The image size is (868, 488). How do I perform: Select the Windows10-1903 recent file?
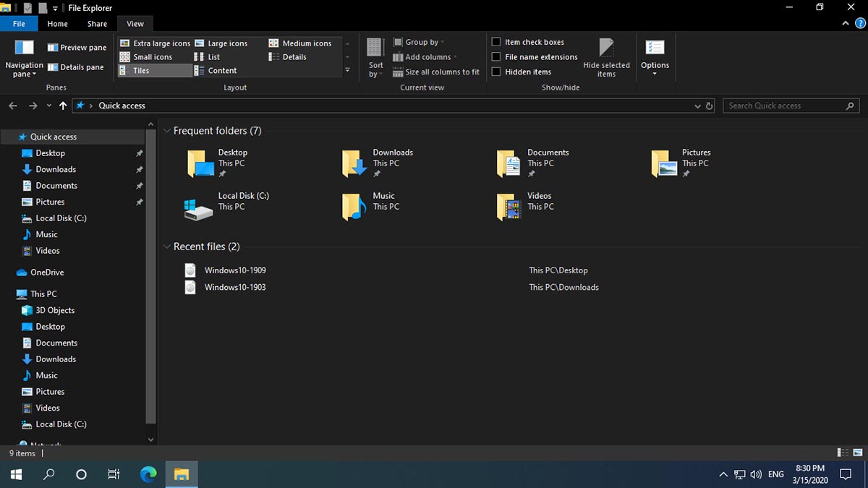(235, 288)
